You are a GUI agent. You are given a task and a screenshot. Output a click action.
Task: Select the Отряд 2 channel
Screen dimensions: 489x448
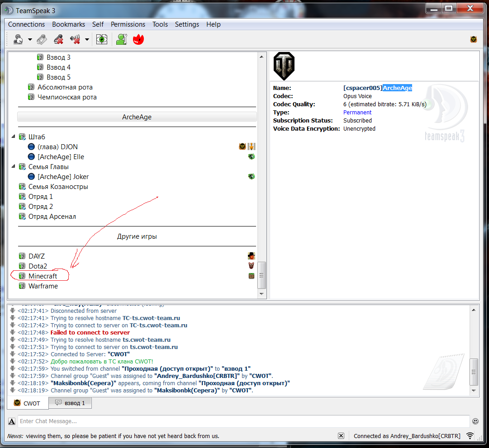point(41,207)
